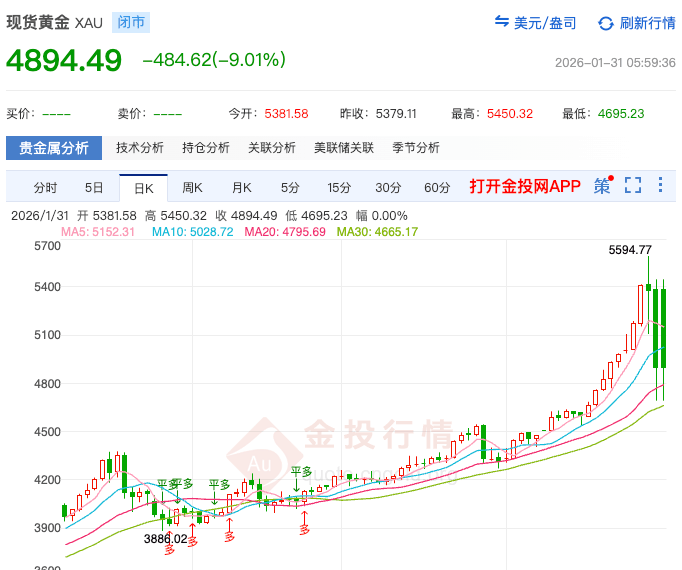This screenshot has height=570, width=682.
Task: Open the 策 strategy icon
Action: click(x=602, y=186)
